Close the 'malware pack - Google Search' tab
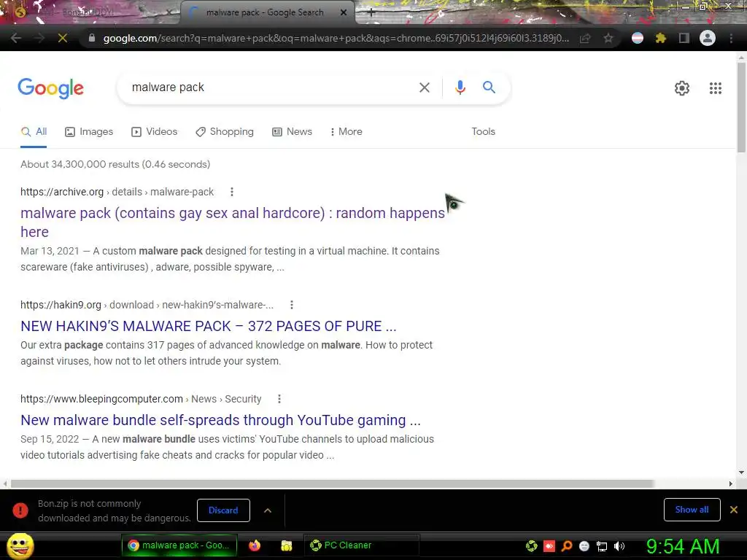This screenshot has width=747, height=560. click(x=344, y=13)
